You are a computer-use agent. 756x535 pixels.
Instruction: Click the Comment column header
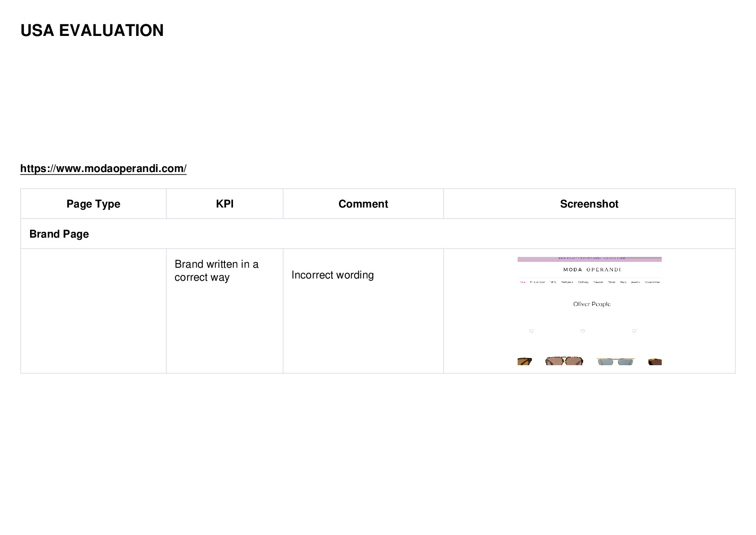(363, 204)
